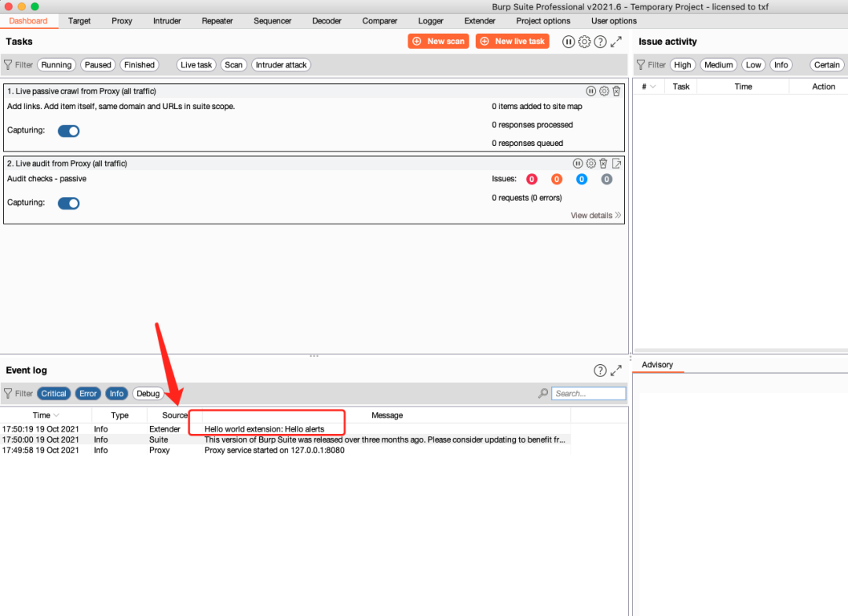Click grey info issues count badge
848x616 pixels.
pyautogui.click(x=606, y=180)
